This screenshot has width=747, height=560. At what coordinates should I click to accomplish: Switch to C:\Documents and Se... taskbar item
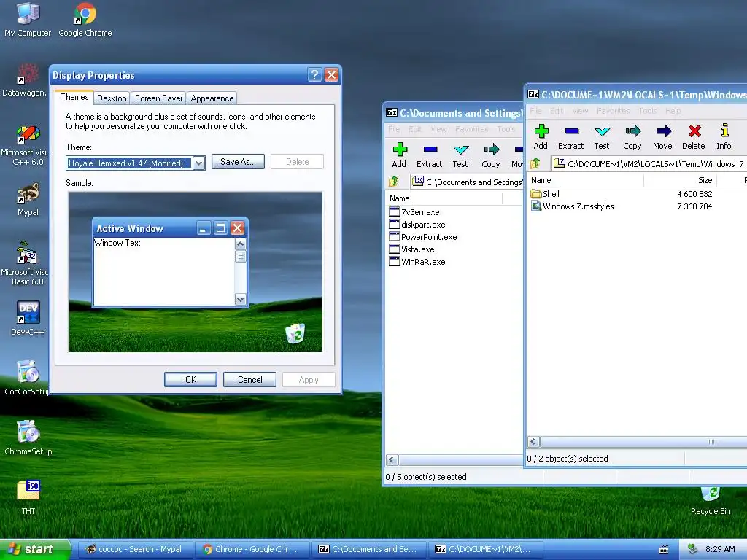368,549
